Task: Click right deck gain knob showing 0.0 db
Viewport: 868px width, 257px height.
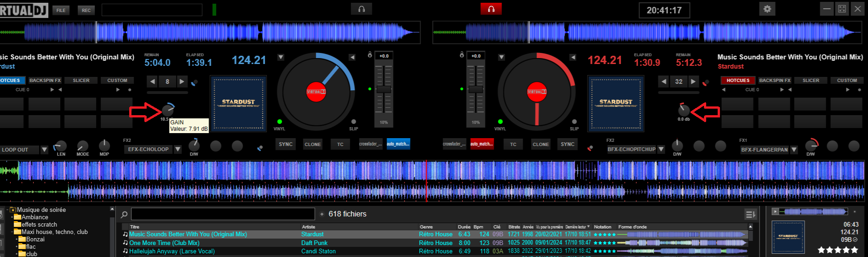Action: click(x=684, y=110)
